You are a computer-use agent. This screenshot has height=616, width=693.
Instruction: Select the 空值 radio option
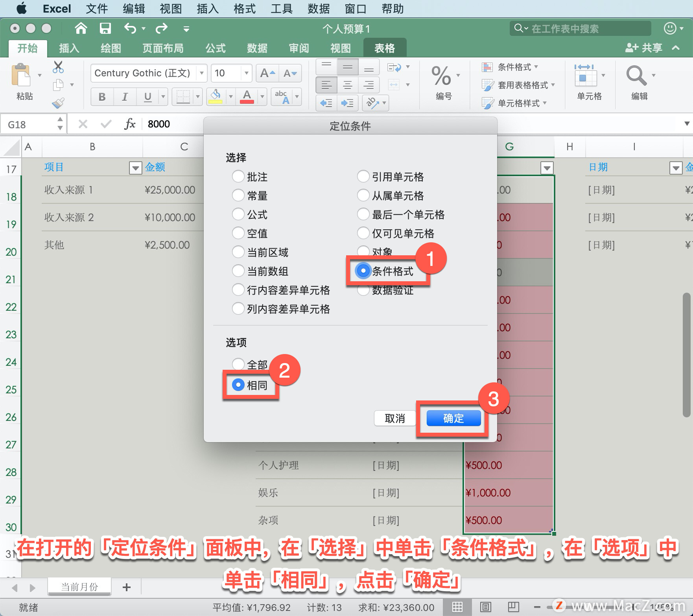point(238,233)
